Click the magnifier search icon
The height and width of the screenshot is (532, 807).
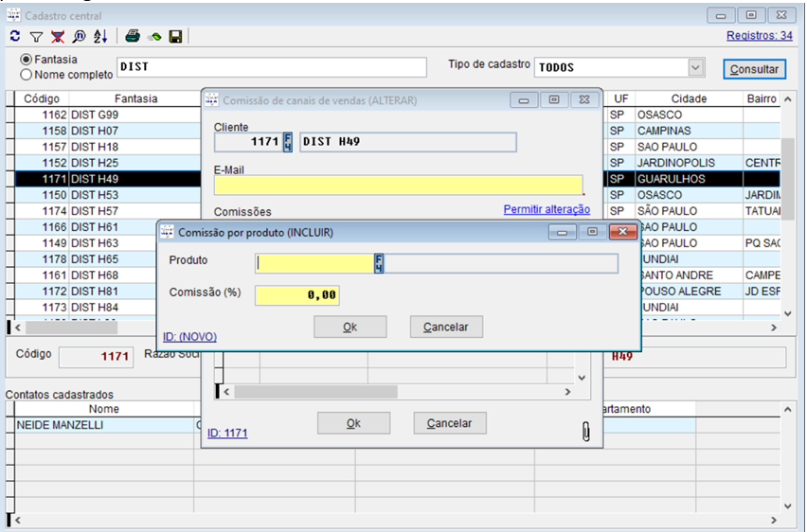pyautogui.click(x=79, y=36)
